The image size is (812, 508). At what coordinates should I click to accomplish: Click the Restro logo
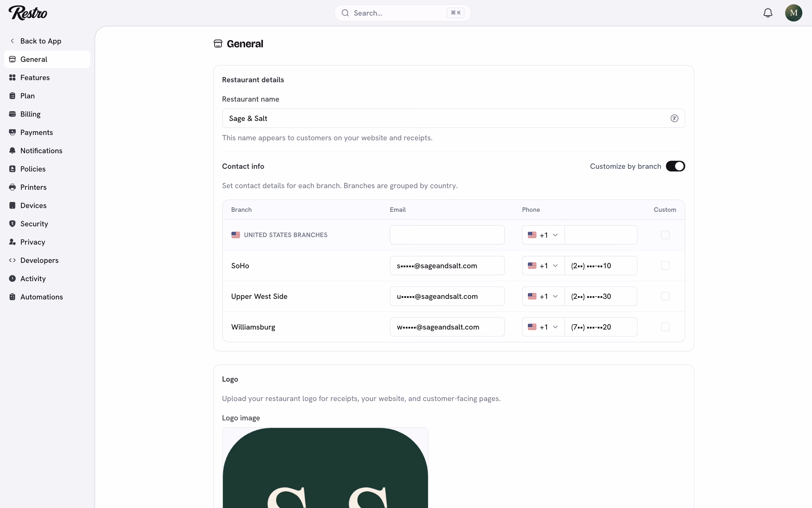28,13
